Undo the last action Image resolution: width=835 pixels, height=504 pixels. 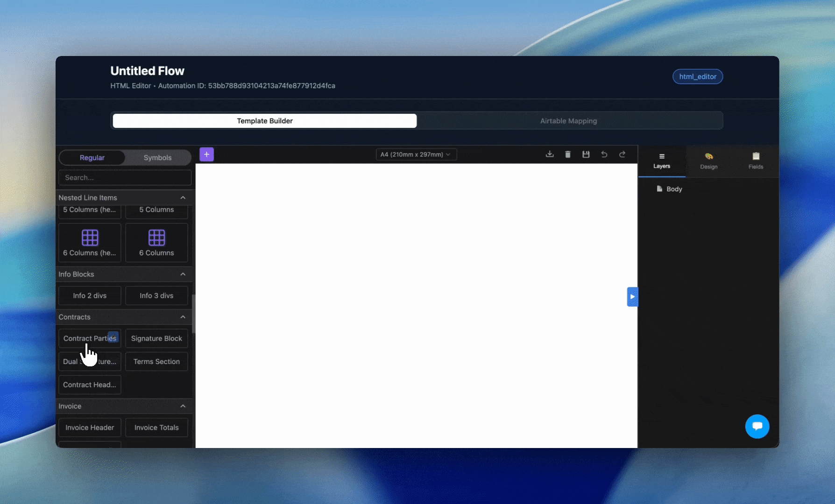point(604,154)
